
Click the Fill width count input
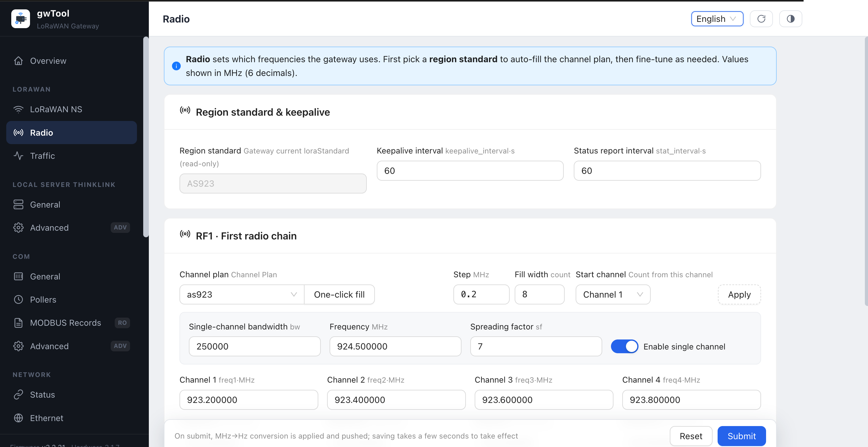click(x=539, y=294)
